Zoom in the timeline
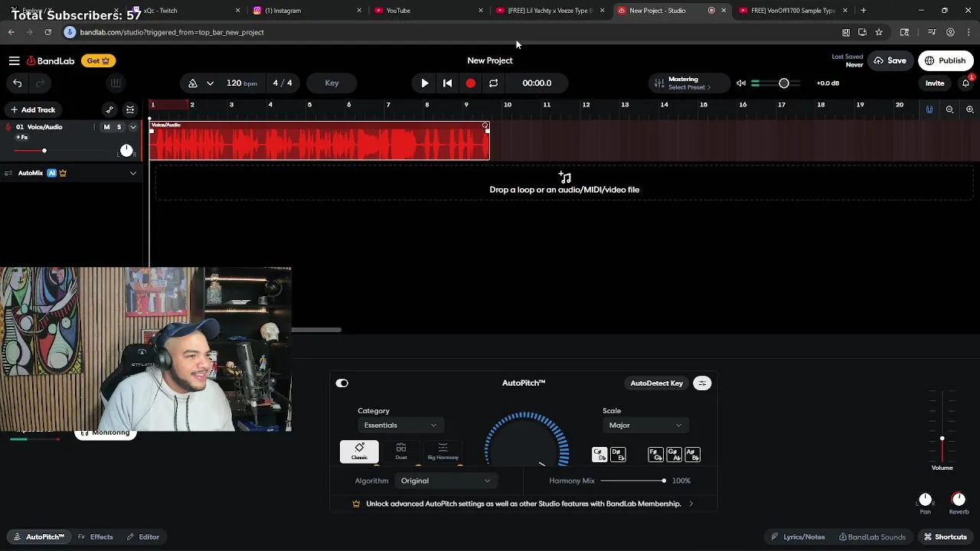This screenshot has width=980, height=551. coord(969,110)
